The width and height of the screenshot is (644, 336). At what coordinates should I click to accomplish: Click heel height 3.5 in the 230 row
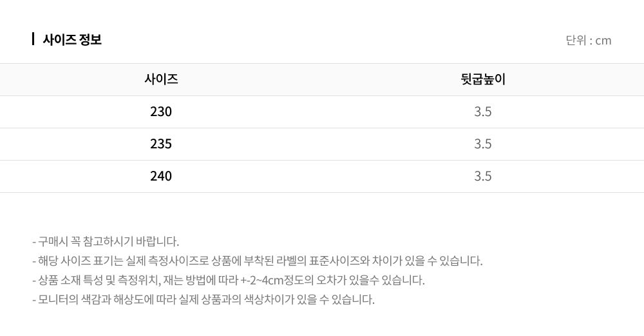(483, 112)
